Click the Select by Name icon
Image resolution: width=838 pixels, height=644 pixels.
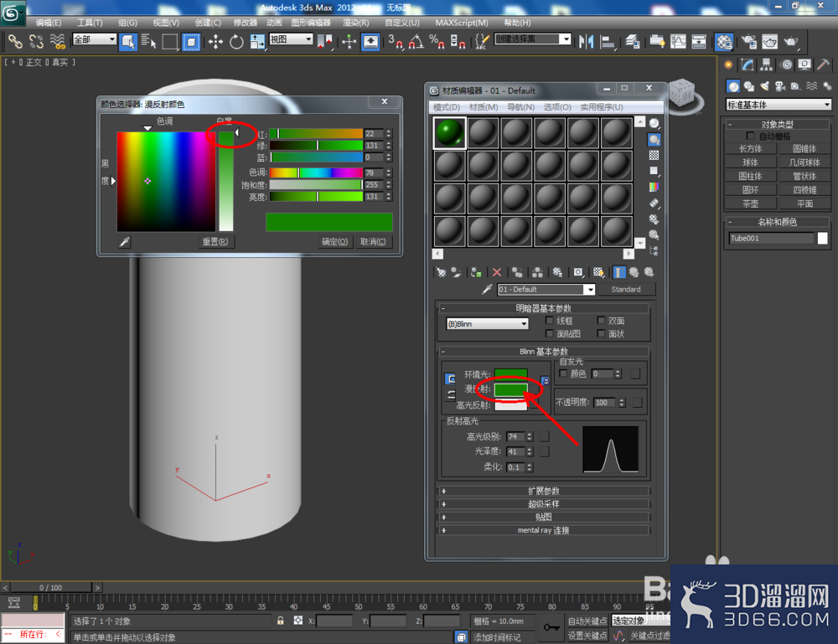tap(148, 42)
